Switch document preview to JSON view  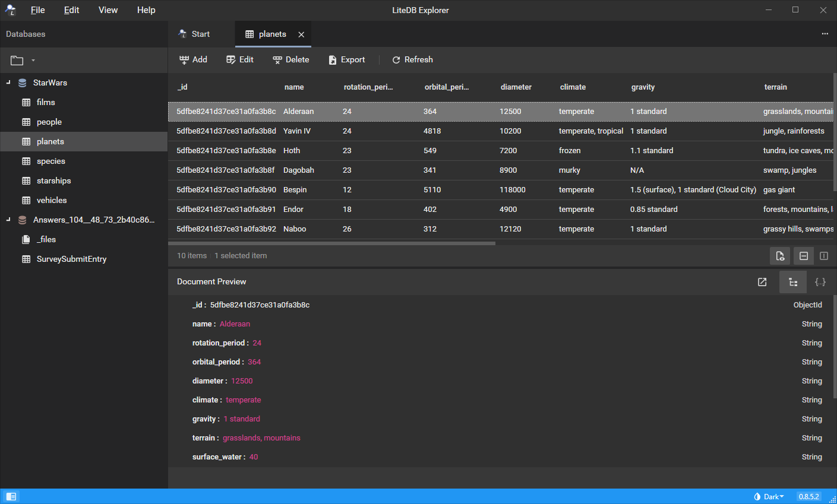820,282
